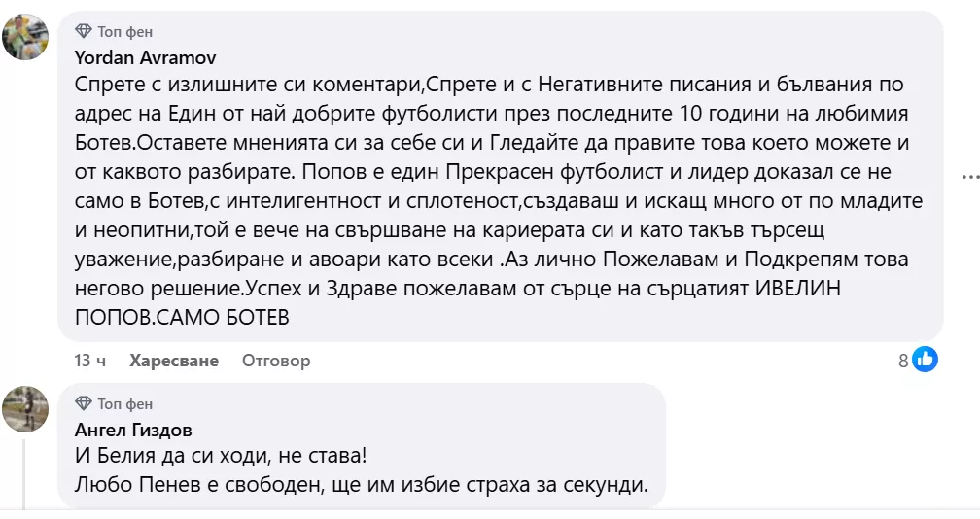Click the closing text "ПОПОВ.САМО БОТЕВ"
This screenshot has width=980, height=519.
tap(182, 317)
